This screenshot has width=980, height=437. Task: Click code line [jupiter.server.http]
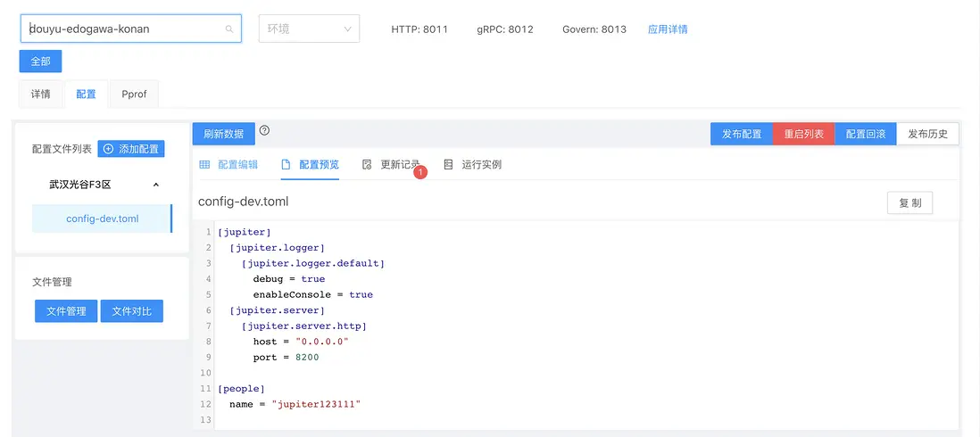[303, 326]
